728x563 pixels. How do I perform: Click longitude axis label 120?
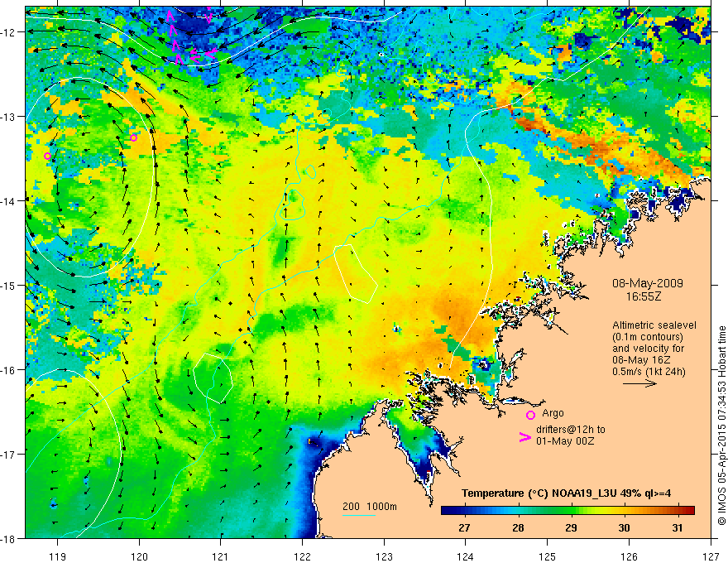tap(139, 556)
